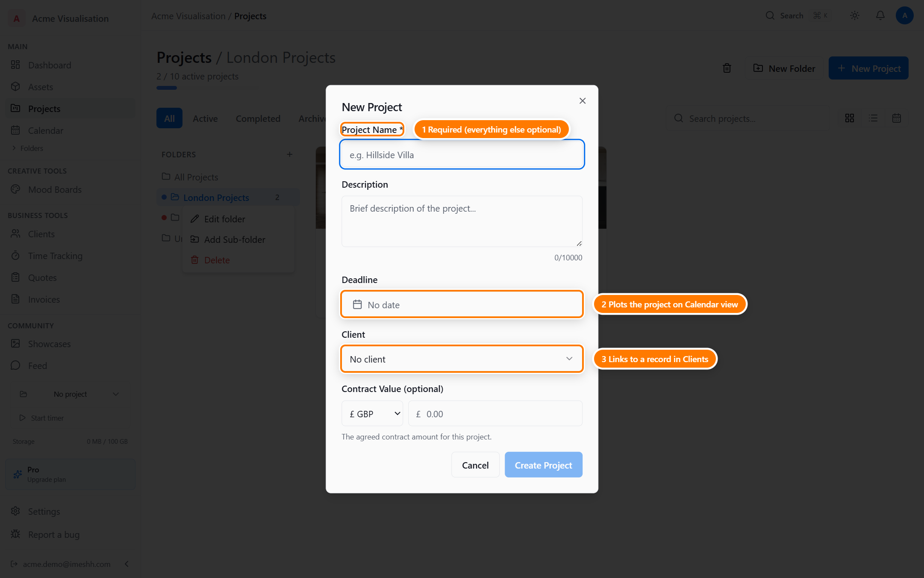Click Acme Visualisation breadcrumb link
The image size is (924, 578).
point(188,16)
